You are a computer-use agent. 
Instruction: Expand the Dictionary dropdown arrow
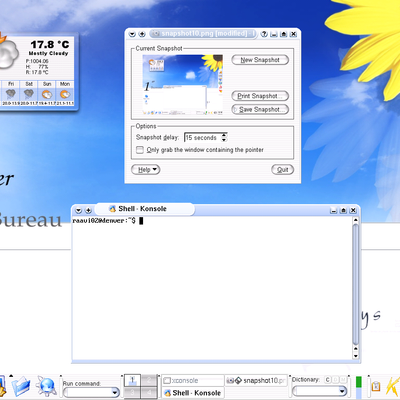click(343, 391)
